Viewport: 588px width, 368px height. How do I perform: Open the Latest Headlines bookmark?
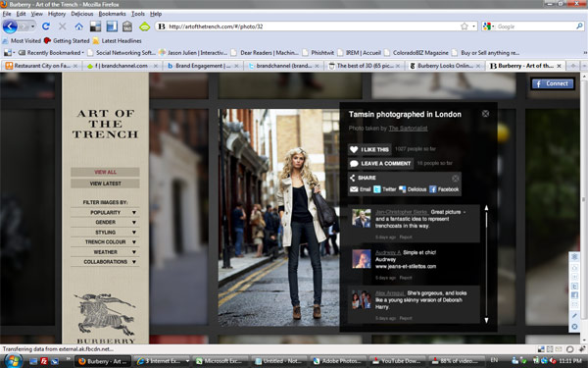coord(118,40)
